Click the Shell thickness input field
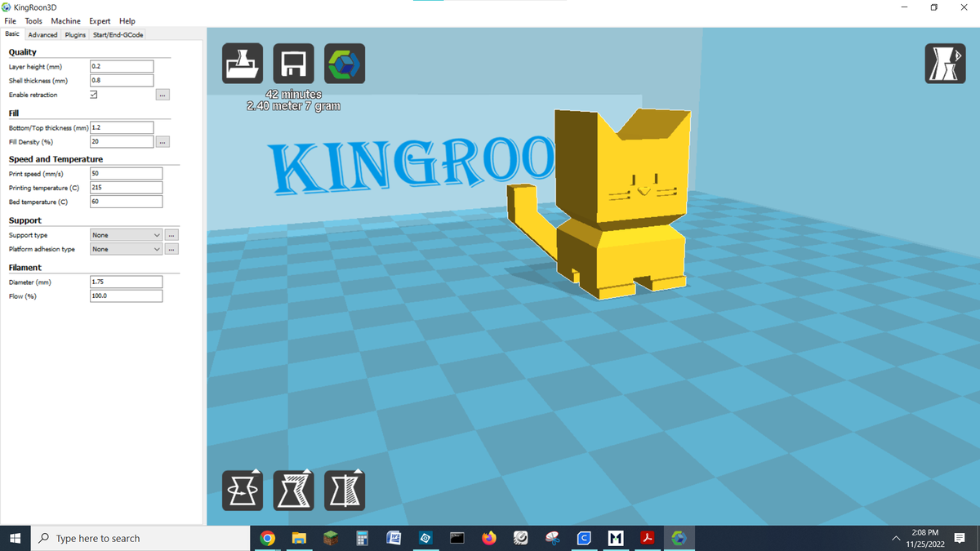This screenshot has height=551, width=980. (122, 81)
